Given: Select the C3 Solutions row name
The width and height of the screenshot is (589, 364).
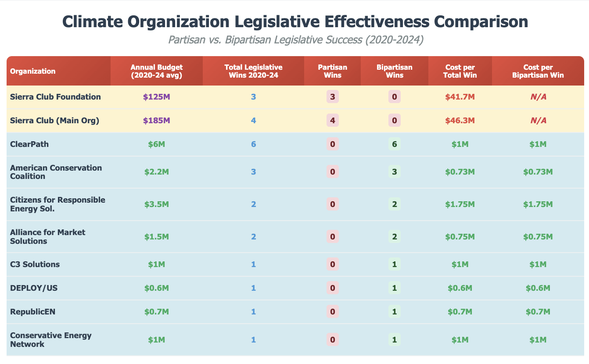Looking at the screenshot, I should coord(35,264).
